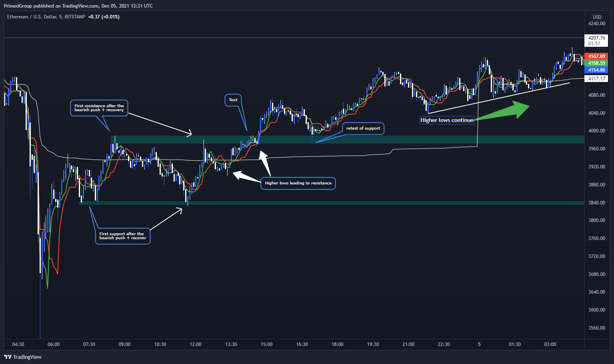Click the 13:30 time axis label
614x364 pixels.
(231, 344)
